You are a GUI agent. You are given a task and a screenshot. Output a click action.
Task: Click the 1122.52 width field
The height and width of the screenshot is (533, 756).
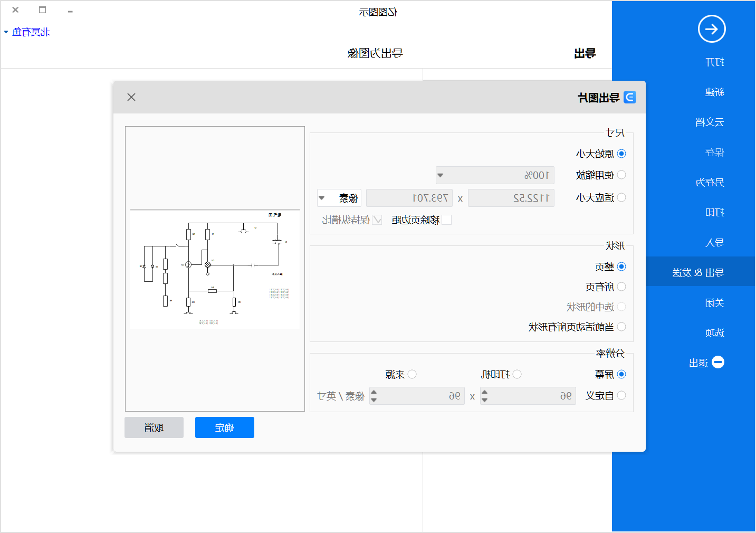point(511,198)
